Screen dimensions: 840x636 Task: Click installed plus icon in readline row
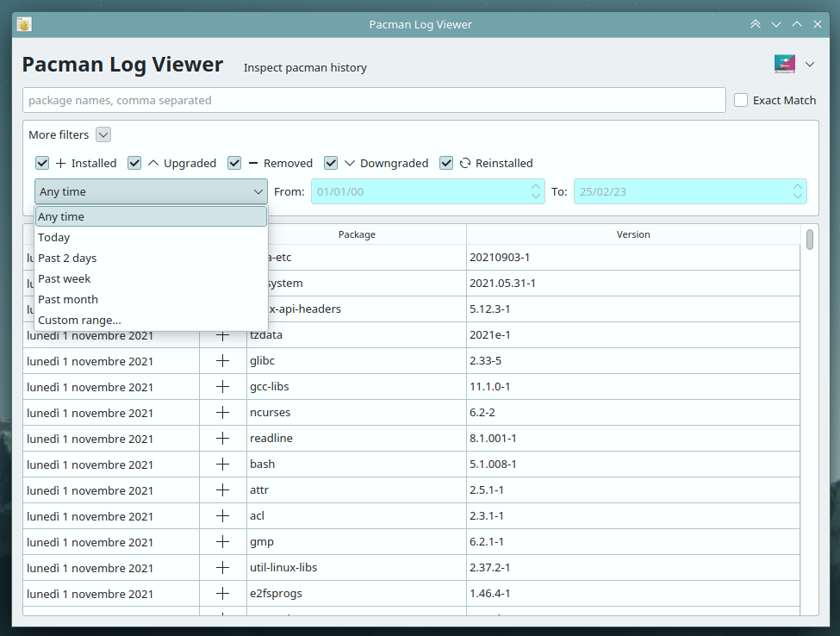point(223,439)
